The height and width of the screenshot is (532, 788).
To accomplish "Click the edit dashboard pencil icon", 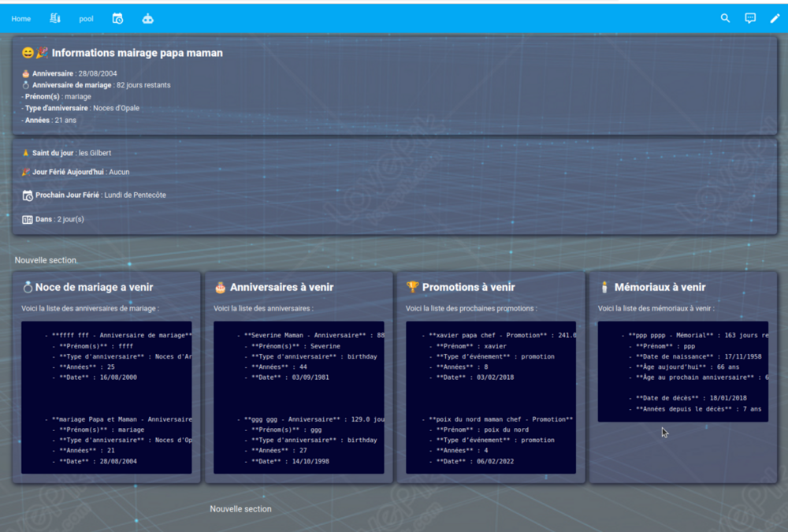I will click(x=775, y=18).
